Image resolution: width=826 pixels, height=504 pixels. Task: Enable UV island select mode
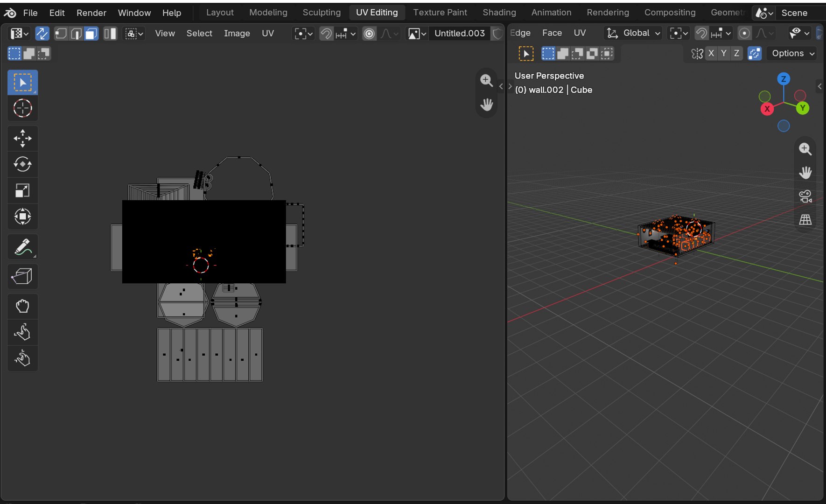[x=110, y=34]
